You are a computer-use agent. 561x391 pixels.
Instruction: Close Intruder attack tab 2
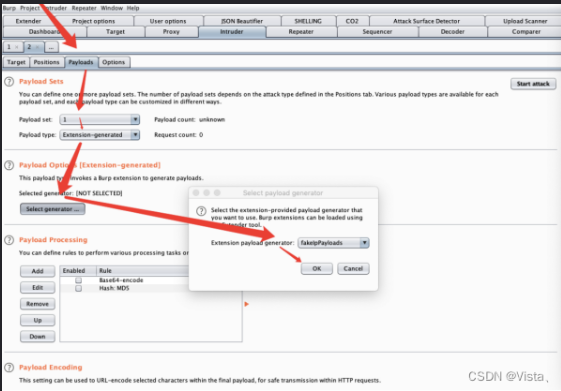point(37,47)
